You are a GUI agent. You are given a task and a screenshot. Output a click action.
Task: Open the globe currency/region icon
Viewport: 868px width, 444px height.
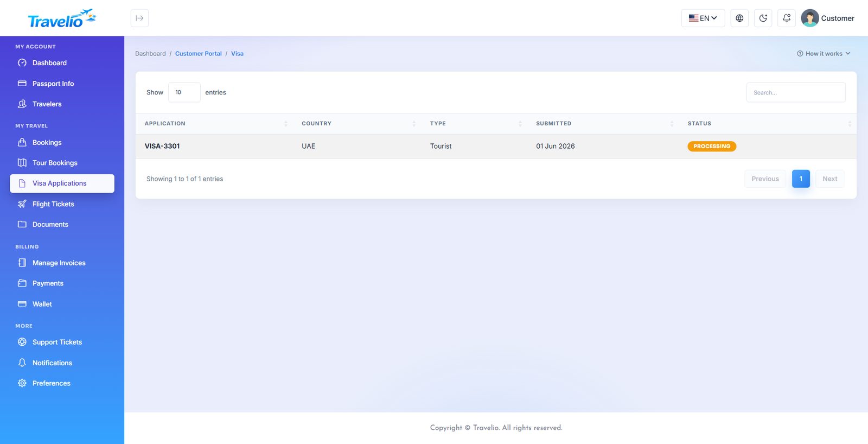pyautogui.click(x=739, y=18)
